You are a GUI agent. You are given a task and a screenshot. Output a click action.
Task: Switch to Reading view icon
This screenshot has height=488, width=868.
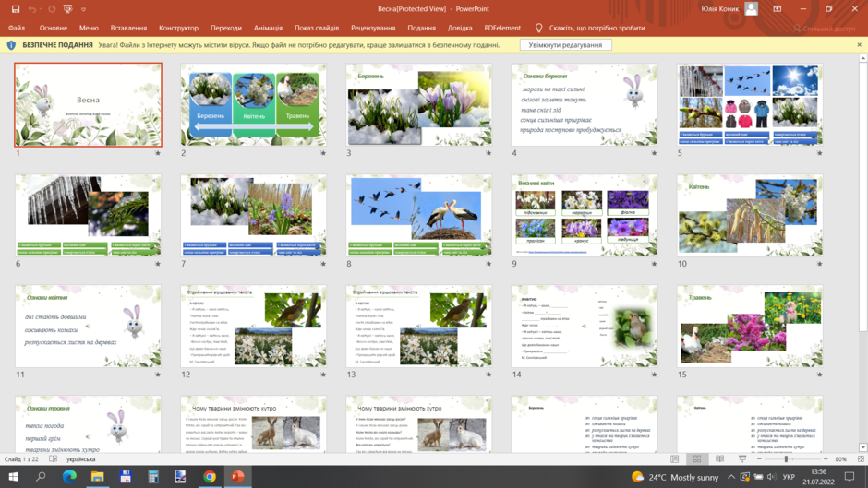click(719, 459)
